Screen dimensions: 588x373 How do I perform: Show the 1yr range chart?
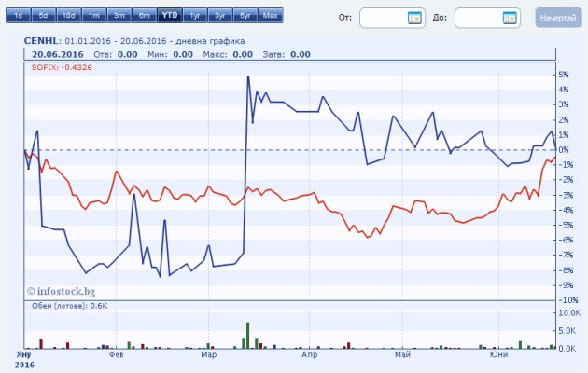(x=195, y=16)
